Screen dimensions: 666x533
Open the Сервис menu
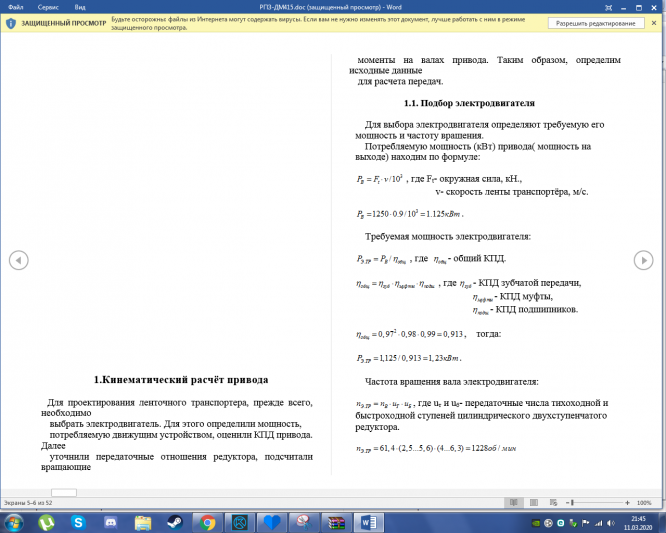coord(48,7)
